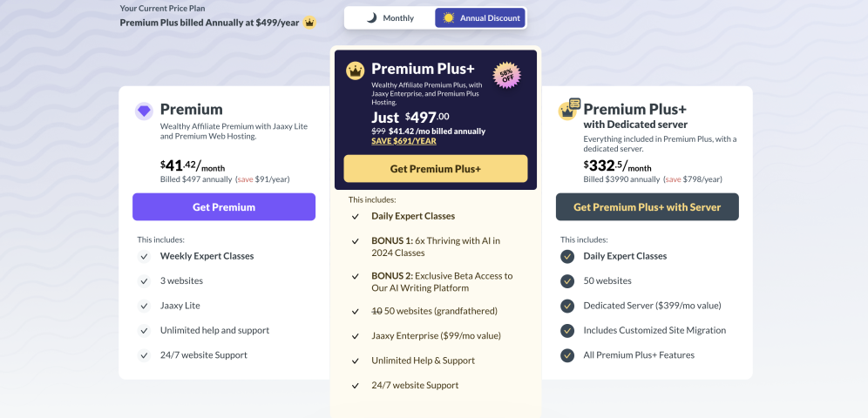Viewport: 868px width, 418px height.
Task: Click the crown icon for Dedicated server plan
Action: pyautogui.click(x=569, y=109)
